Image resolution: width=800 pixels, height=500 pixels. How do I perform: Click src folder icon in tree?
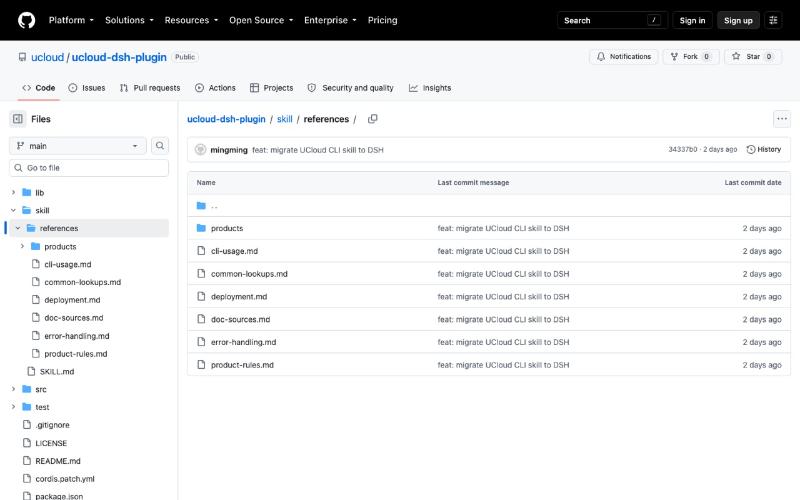[x=27, y=389]
